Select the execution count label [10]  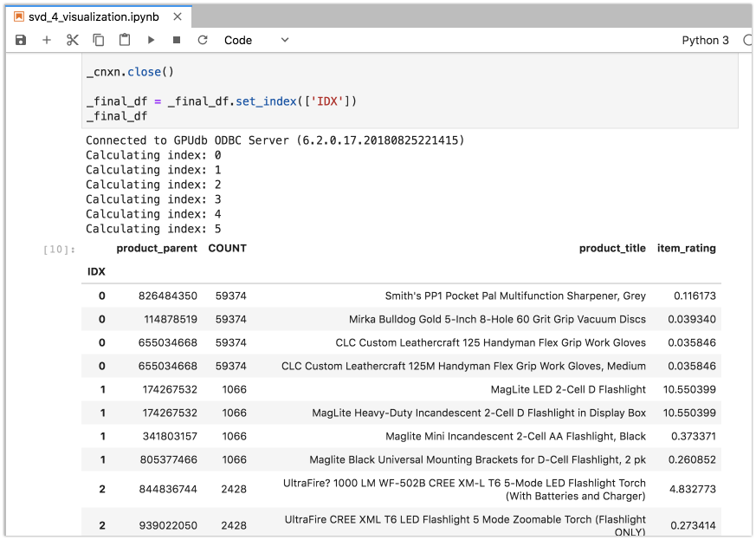(61, 249)
